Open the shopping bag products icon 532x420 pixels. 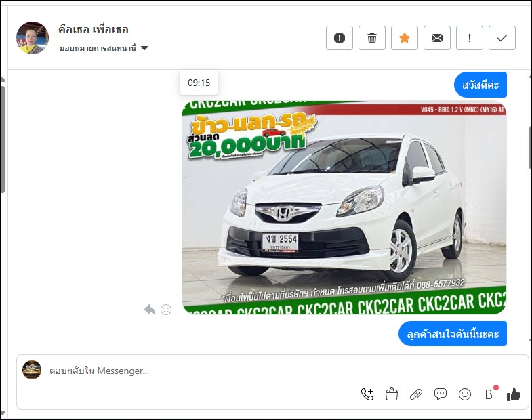tap(392, 394)
